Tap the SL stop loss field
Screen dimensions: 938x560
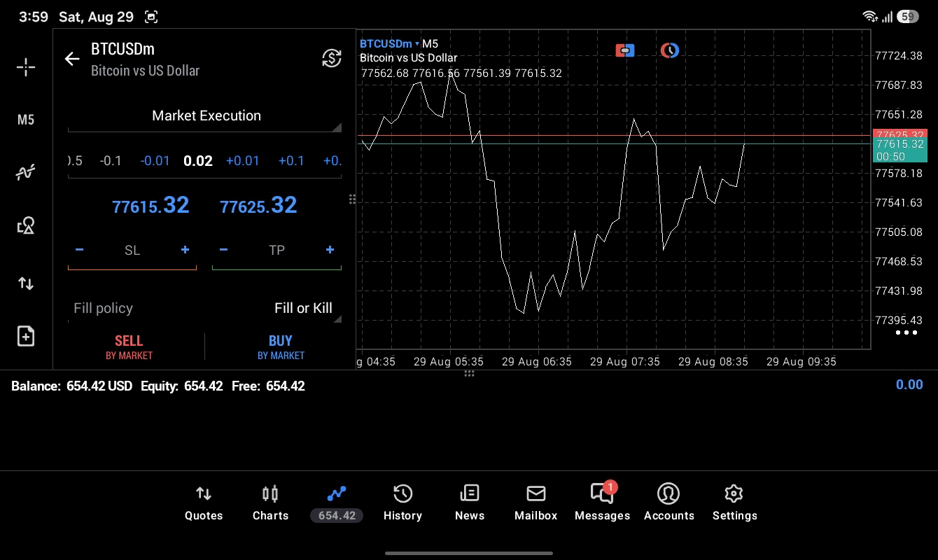tap(132, 250)
